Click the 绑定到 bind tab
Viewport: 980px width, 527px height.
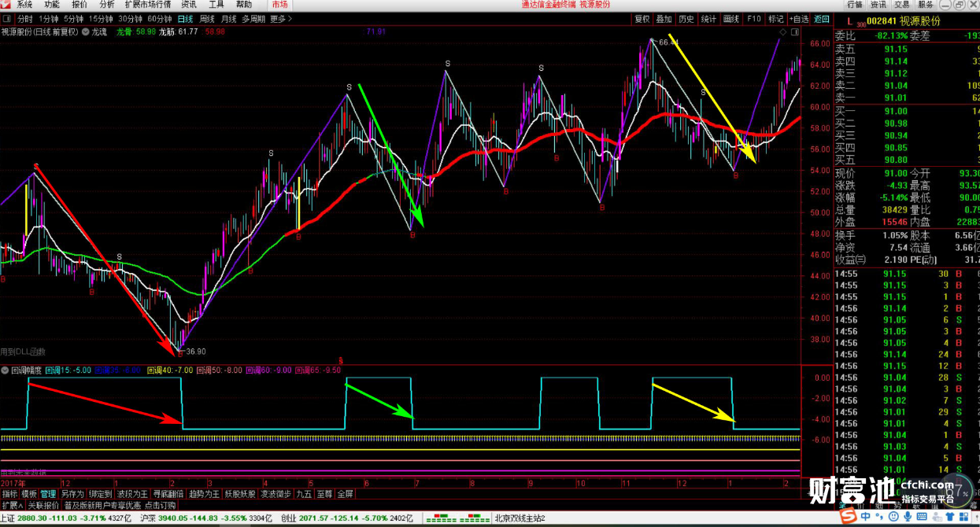tap(100, 494)
